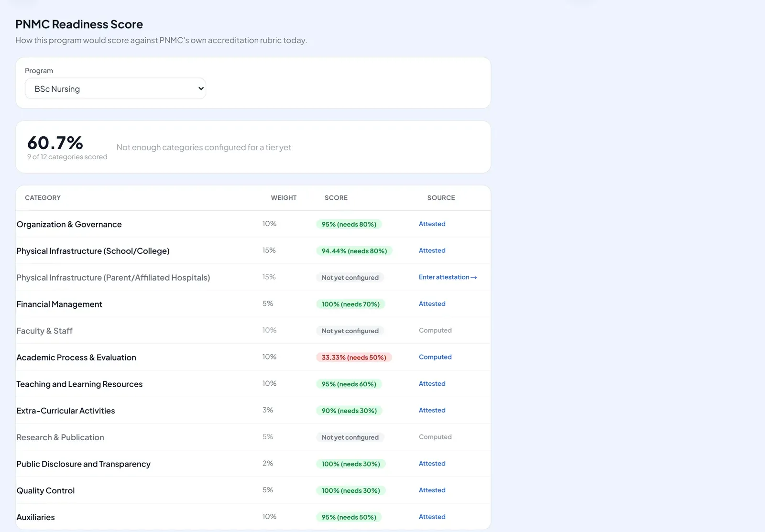
Task: Click Not yet configured badge for Faculty & Staff
Action: click(350, 331)
